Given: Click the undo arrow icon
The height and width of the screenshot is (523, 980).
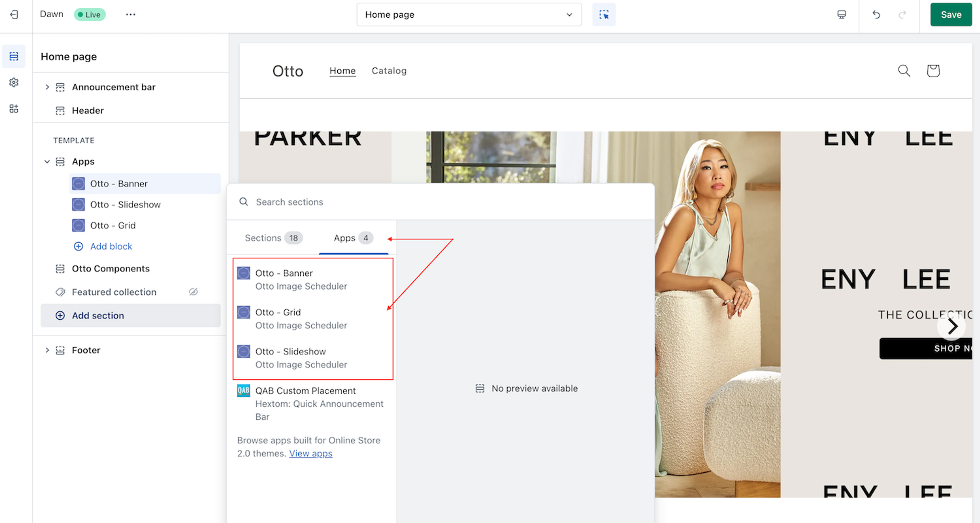Looking at the screenshot, I should (x=876, y=15).
